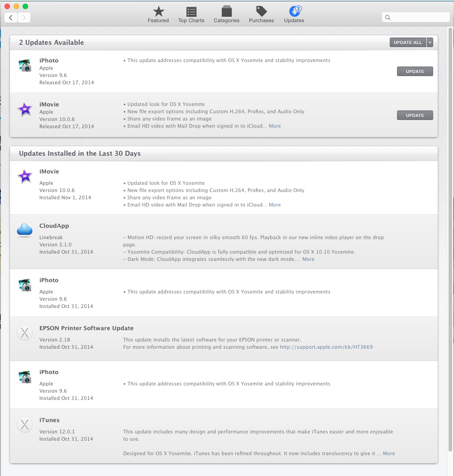This screenshot has width=454, height=476.
Task: Click the Updates download icon with badge
Action: click(x=295, y=11)
